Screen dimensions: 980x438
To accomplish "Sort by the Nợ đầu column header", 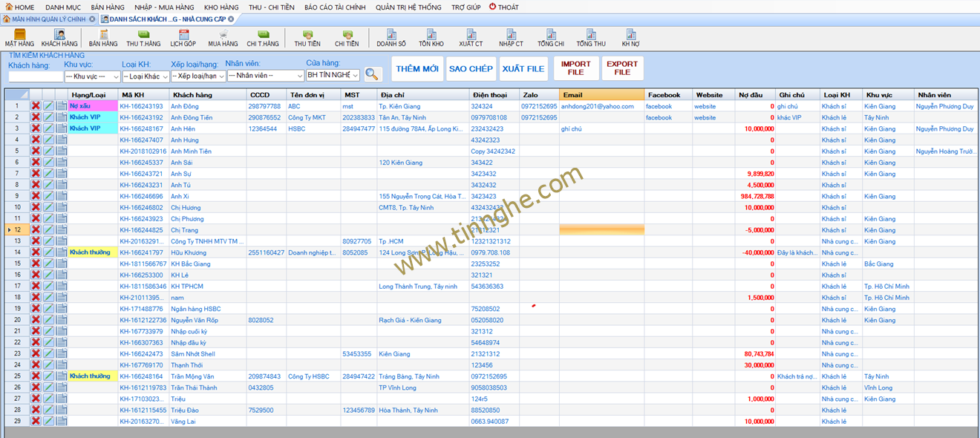I will coord(754,95).
